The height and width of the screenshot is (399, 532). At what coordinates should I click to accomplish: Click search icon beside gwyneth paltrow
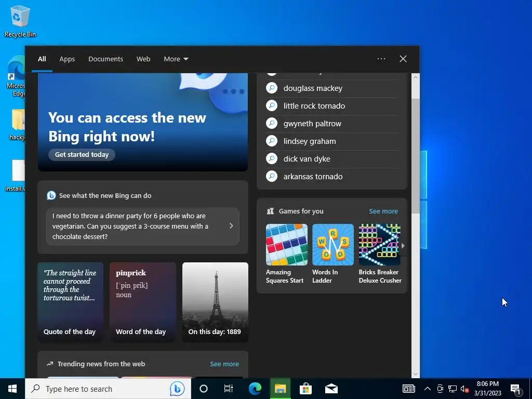tap(272, 124)
